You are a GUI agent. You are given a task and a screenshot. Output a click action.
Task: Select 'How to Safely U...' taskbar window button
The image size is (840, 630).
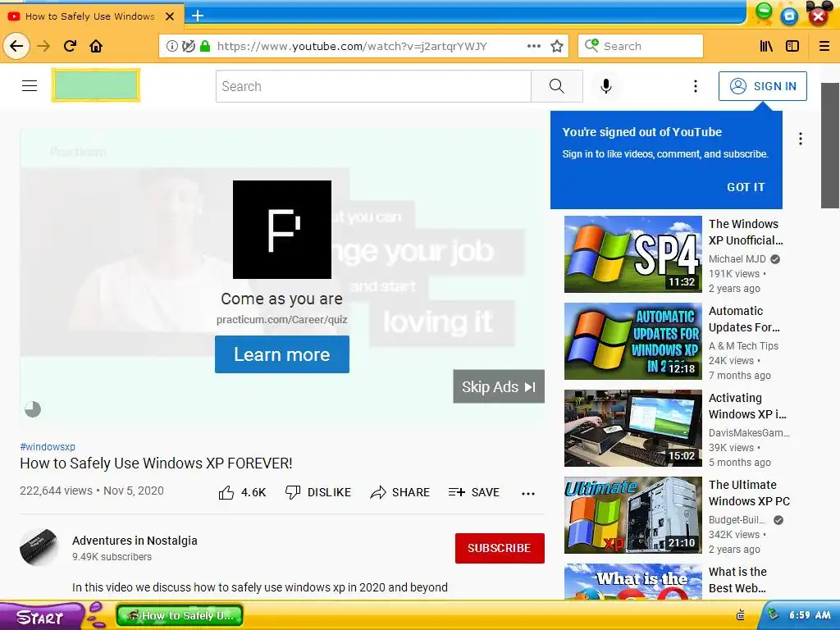[180, 615]
